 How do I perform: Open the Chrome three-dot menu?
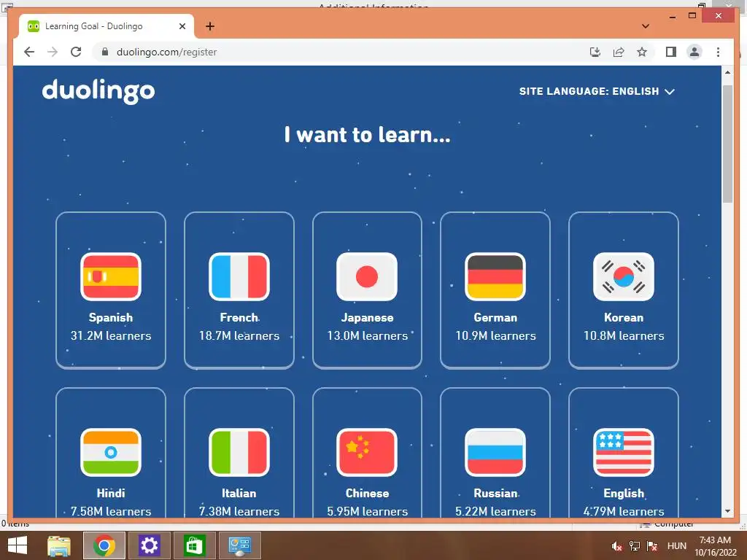(x=718, y=52)
